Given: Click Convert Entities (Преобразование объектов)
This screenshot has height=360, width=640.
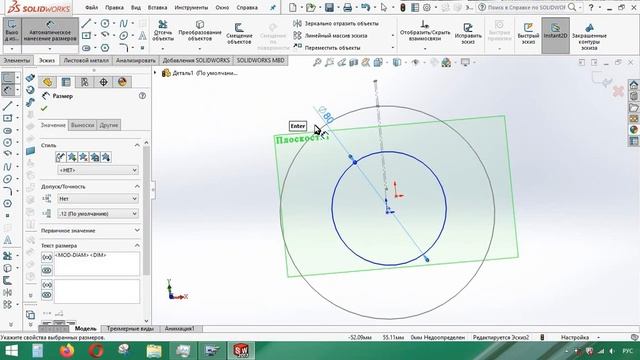Looking at the screenshot, I should (200, 31).
